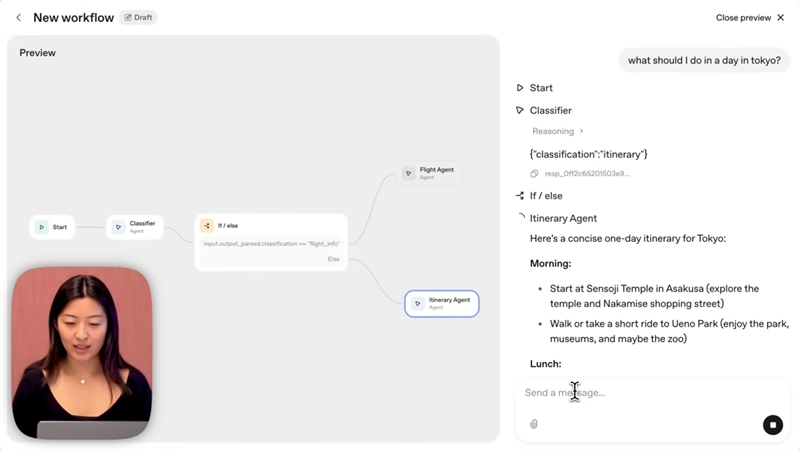
Task: Click the Start node play icon on canvas
Action: 42,227
